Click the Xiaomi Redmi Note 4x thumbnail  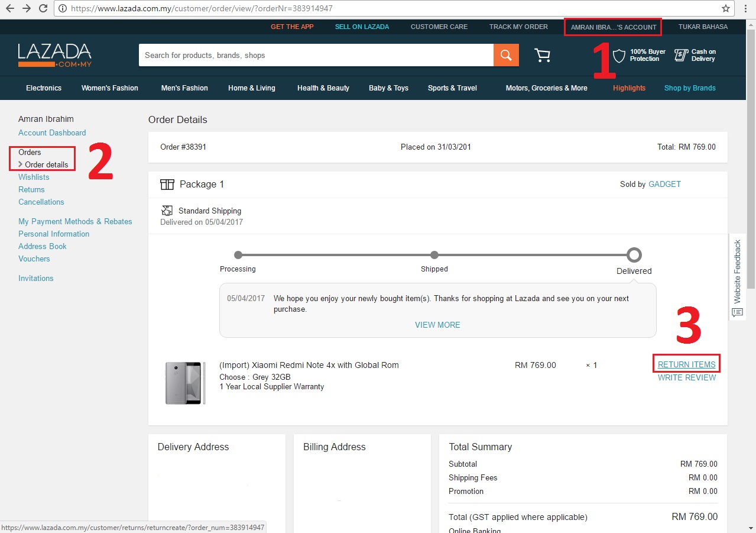pyautogui.click(x=186, y=383)
